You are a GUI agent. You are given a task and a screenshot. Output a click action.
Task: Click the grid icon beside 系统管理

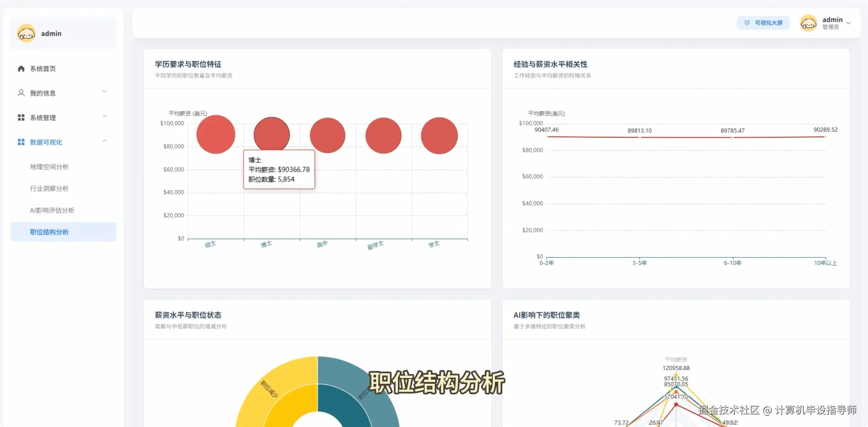point(21,118)
